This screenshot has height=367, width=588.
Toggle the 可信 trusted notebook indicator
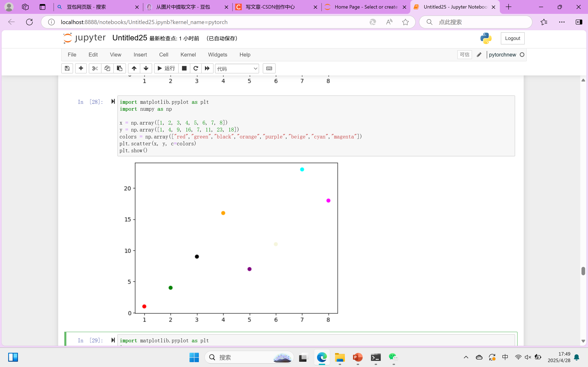[464, 55]
